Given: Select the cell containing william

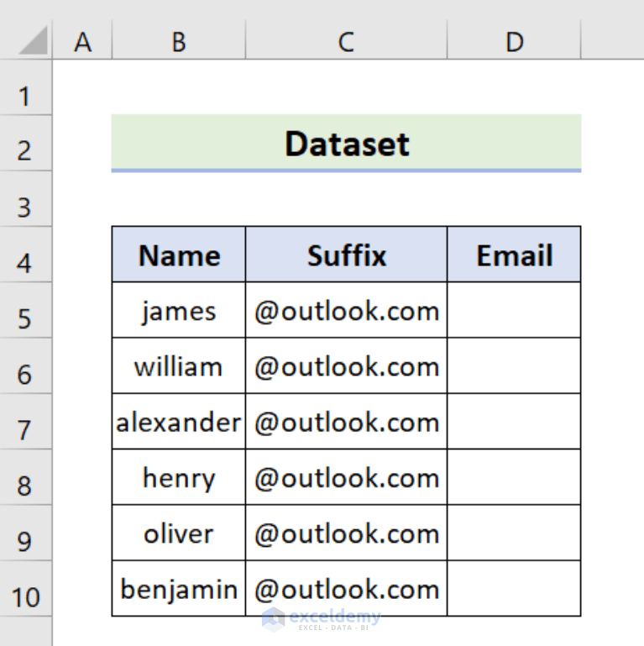Looking at the screenshot, I should click(x=179, y=365).
